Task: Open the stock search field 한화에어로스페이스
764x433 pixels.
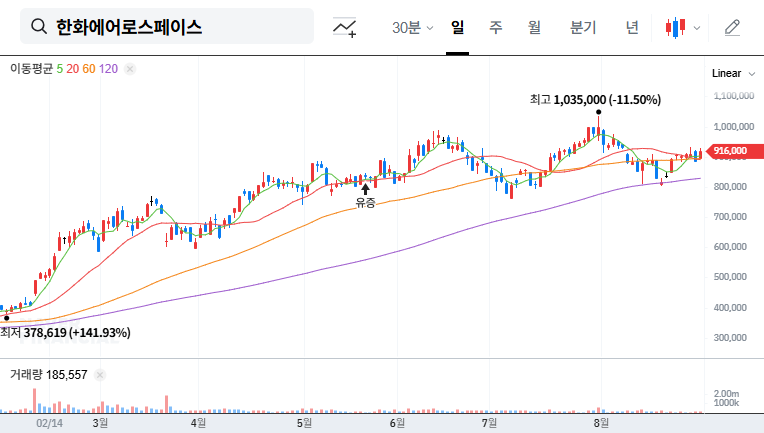Action: [x=167, y=26]
